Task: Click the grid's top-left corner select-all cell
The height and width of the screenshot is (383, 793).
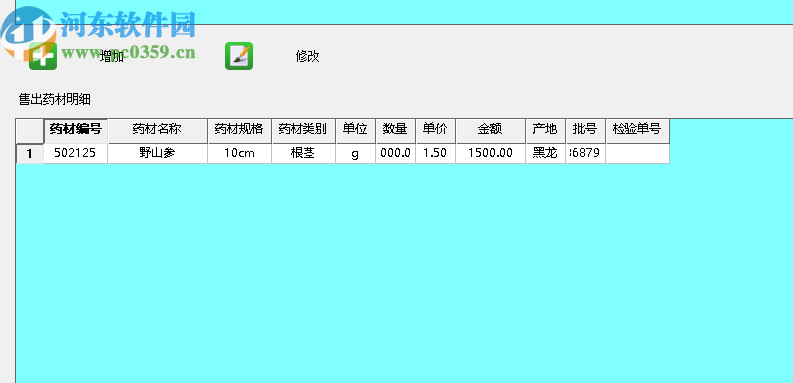Action: [x=30, y=131]
